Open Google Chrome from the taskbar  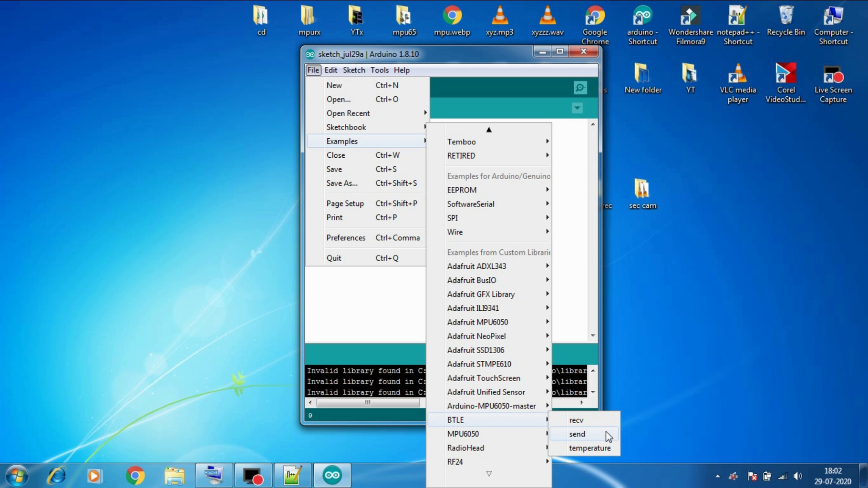[x=135, y=475]
